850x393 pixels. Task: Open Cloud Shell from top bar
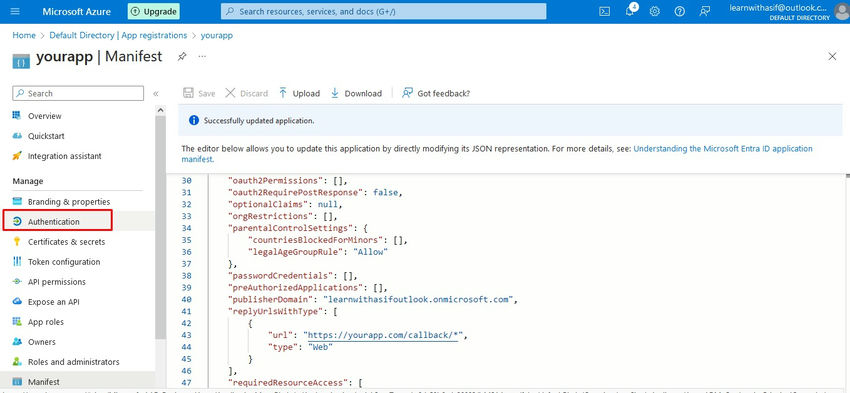604,11
